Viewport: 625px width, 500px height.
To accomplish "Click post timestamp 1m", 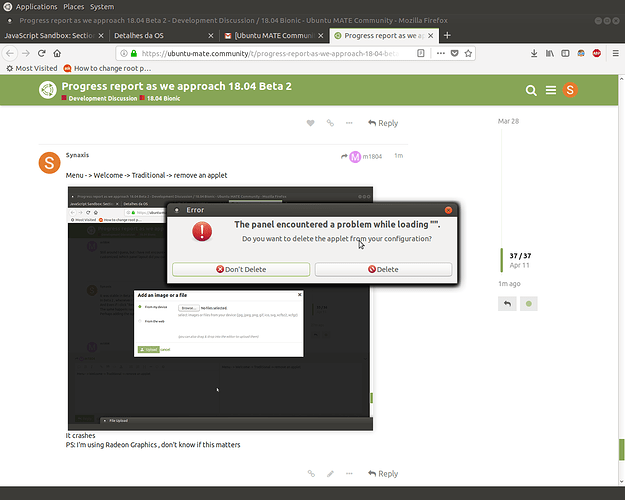I will (399, 156).
